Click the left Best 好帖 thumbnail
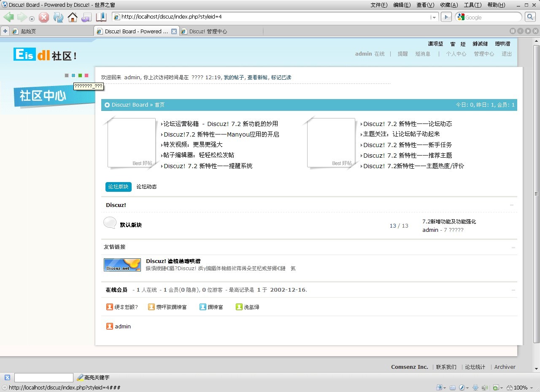Screen dimensions: 540x392 132,142
